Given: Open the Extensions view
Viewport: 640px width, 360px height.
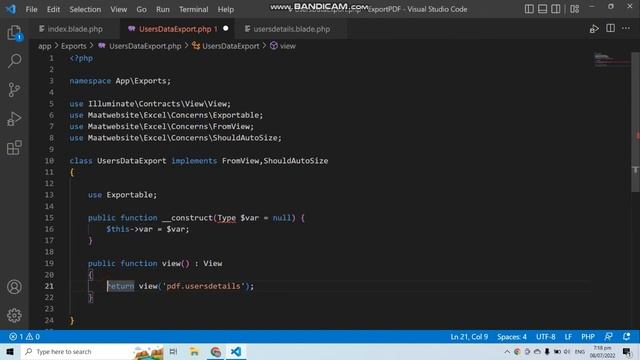Looking at the screenshot, I should pyautogui.click(x=14, y=148).
